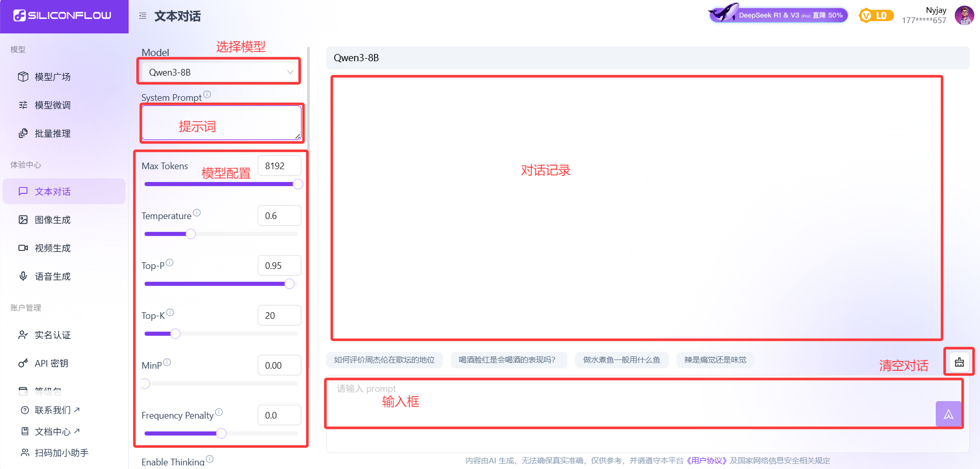Screen dimensions: 980x469
Task: Click the Temperature value field 0.6
Action: click(279, 215)
